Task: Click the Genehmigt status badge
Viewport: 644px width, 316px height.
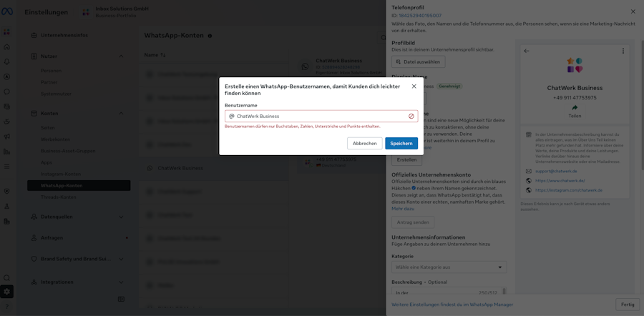Action: point(450,87)
